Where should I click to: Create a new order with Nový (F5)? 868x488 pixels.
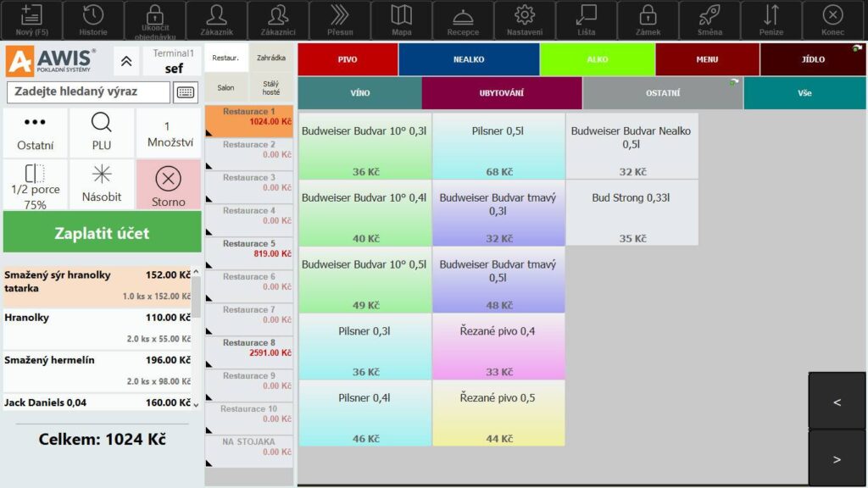tap(31, 20)
